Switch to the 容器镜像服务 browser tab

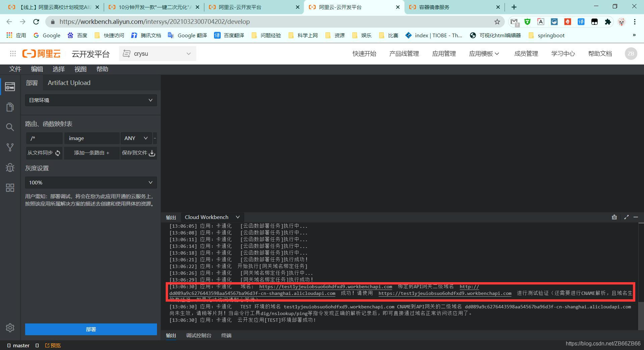(x=454, y=7)
